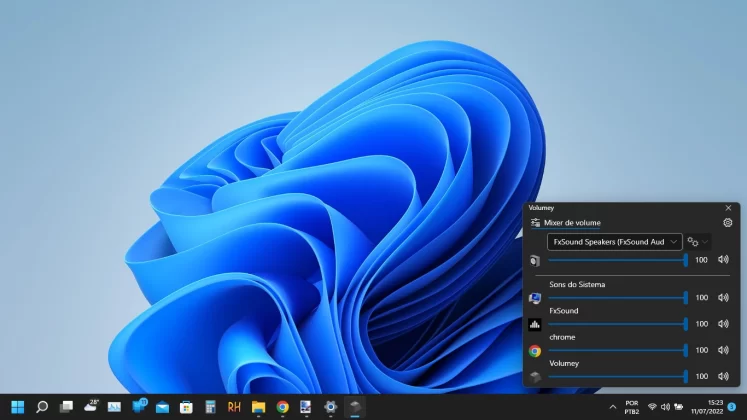
Task: Open FxSound Speakers output device dropdown
Action: [615, 242]
